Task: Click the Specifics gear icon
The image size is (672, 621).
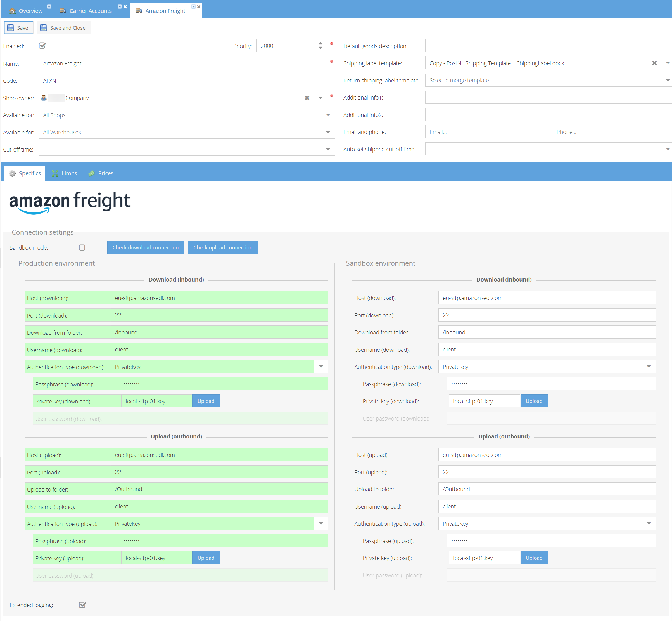Action: click(x=12, y=173)
